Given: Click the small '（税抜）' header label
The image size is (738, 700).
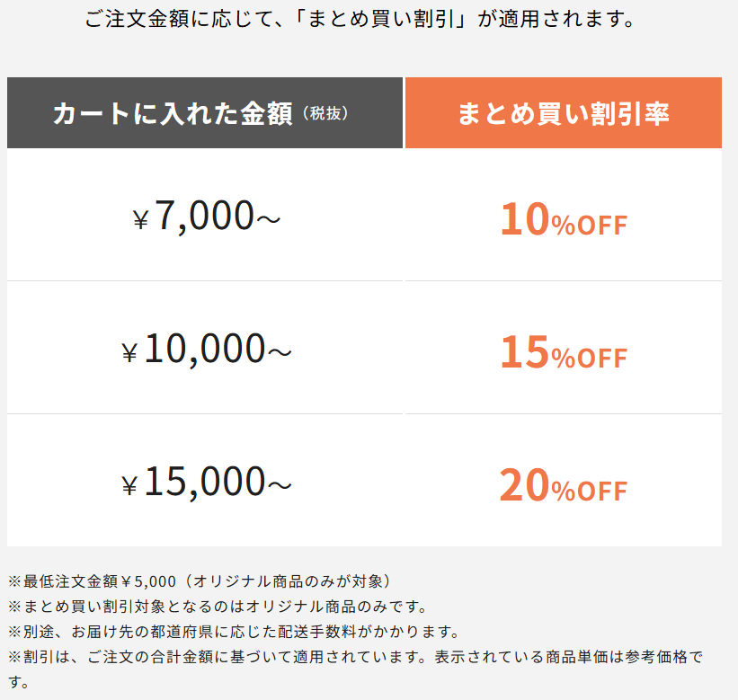Looking at the screenshot, I should (325, 113).
